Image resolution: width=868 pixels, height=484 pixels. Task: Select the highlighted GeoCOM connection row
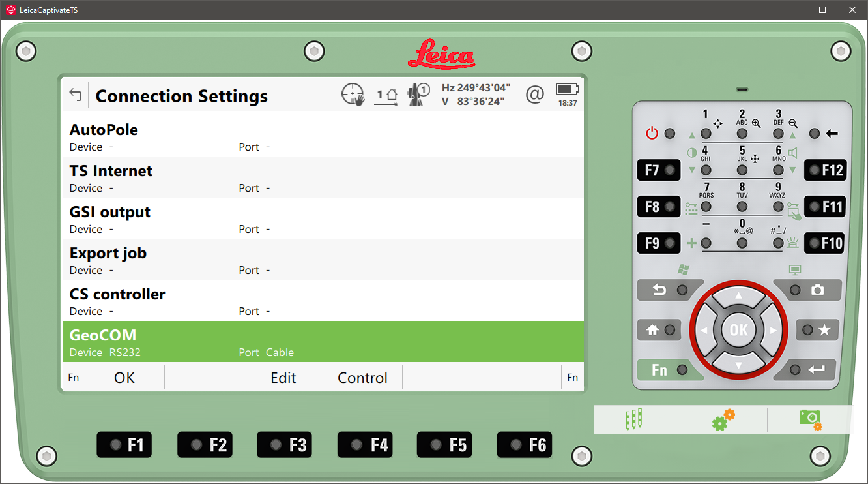323,342
